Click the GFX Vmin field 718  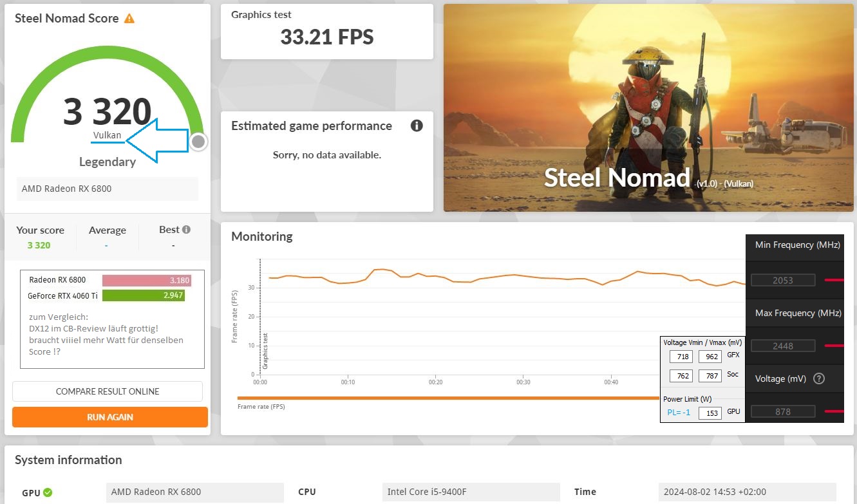click(681, 356)
